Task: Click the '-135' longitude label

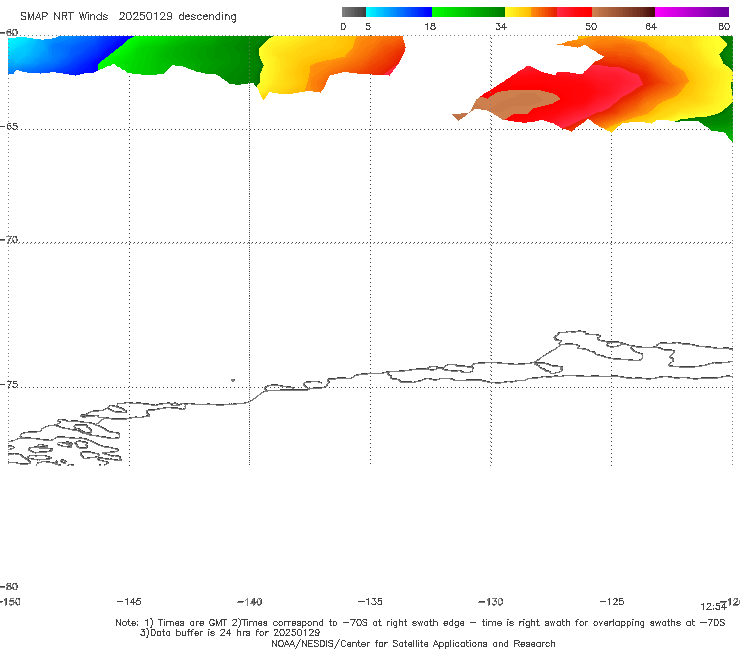Action: [370, 602]
